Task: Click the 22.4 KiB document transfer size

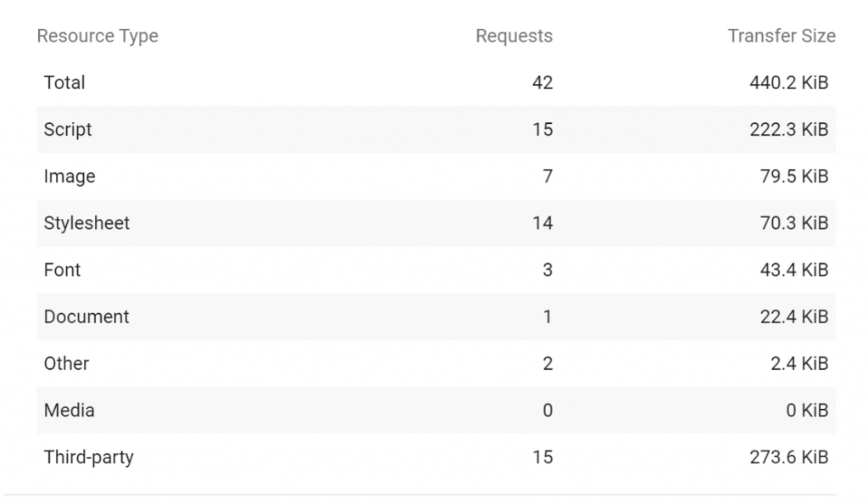Action: click(793, 316)
